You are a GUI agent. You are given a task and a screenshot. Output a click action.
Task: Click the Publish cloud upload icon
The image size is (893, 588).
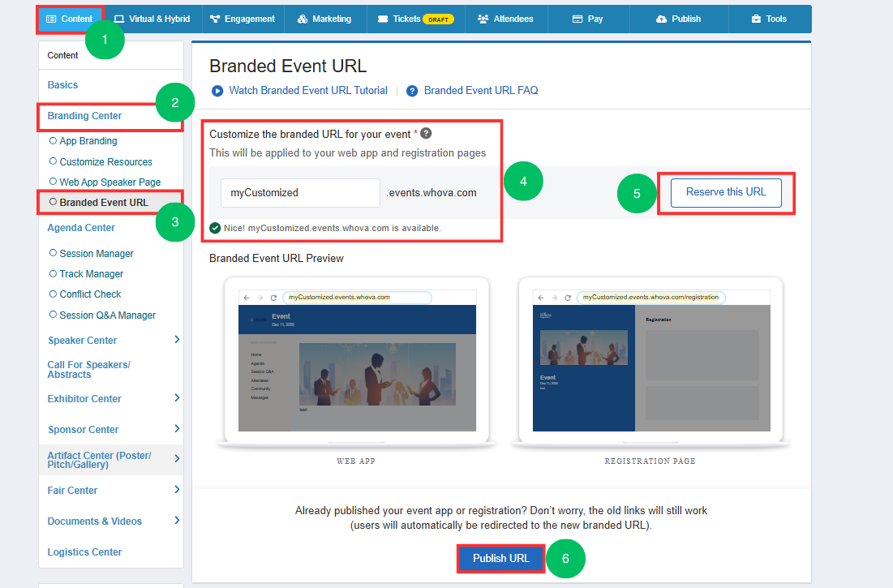pos(661,19)
